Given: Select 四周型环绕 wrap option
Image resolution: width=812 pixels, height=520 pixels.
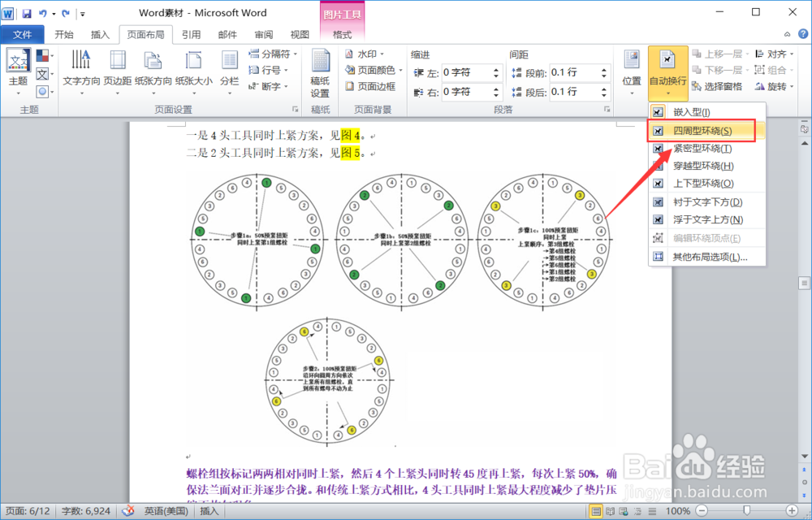Looking at the screenshot, I should [707, 131].
